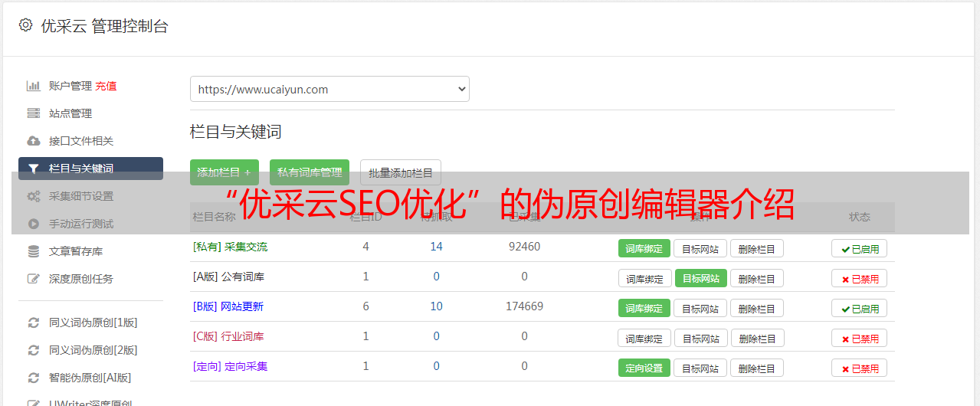Click the 已采集 value 92460

[524, 247]
